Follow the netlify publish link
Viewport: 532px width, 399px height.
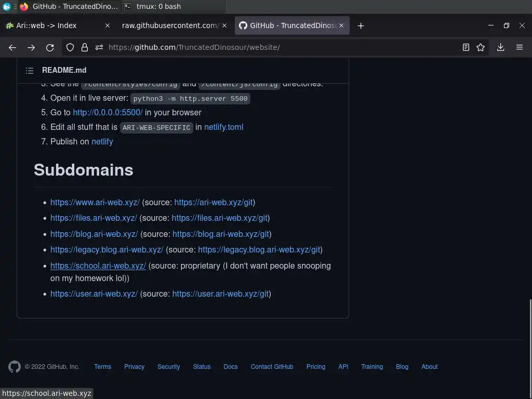tap(102, 142)
